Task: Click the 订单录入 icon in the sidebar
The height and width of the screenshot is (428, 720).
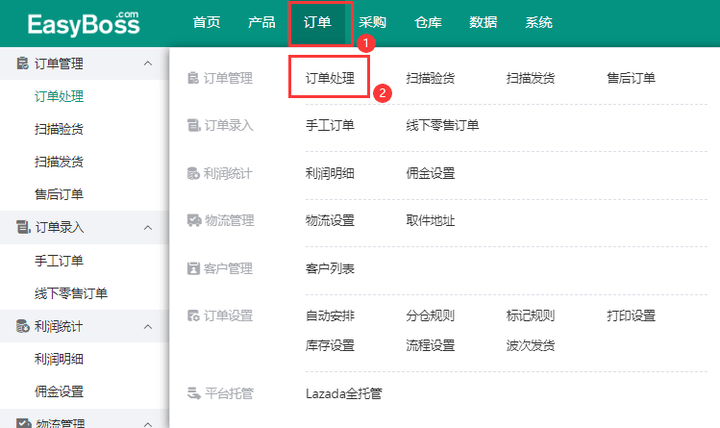Action: [22, 228]
